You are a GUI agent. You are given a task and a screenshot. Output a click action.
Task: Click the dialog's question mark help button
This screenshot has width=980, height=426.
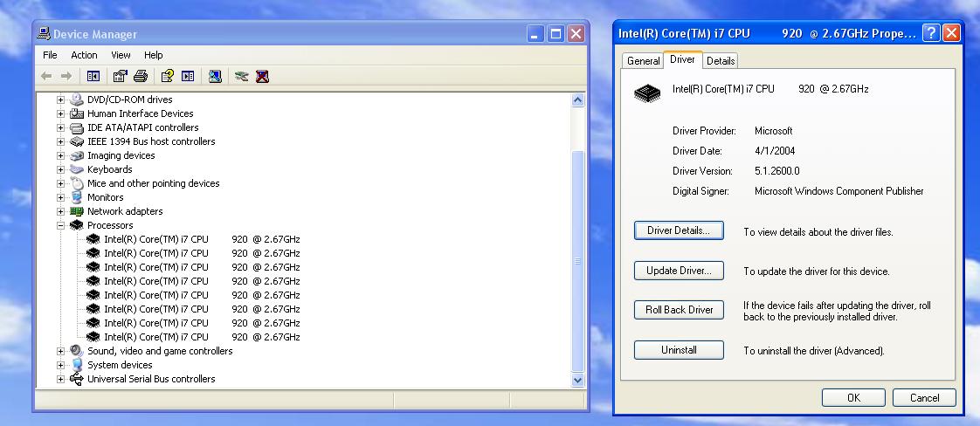point(931,33)
